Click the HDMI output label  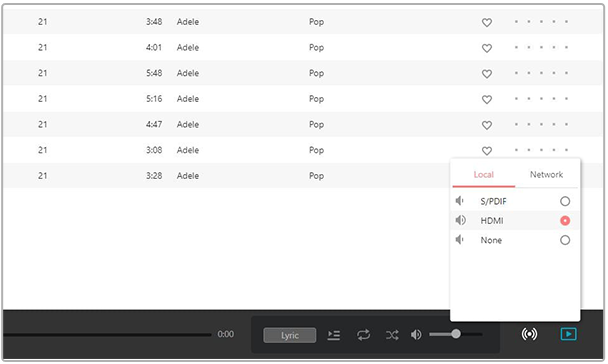(492, 221)
